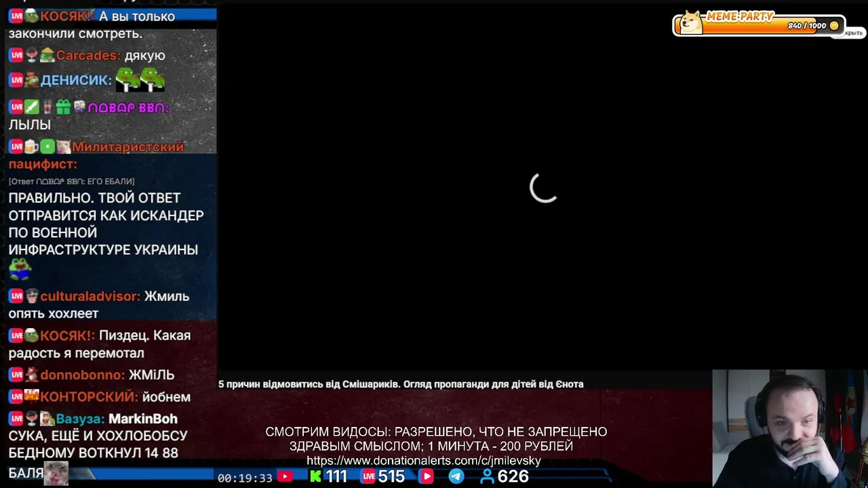Click the loading spinner in the video player
The image size is (868, 488).
[544, 187]
